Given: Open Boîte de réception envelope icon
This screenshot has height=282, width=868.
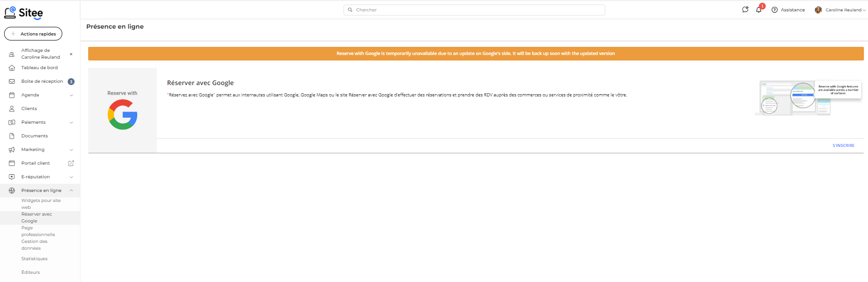Looking at the screenshot, I should pyautogui.click(x=12, y=81).
